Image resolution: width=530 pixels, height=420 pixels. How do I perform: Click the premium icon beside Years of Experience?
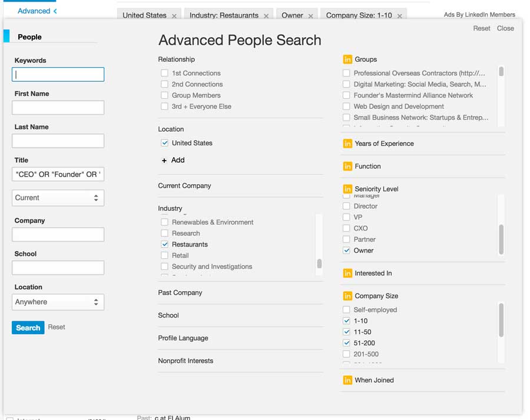tap(347, 144)
